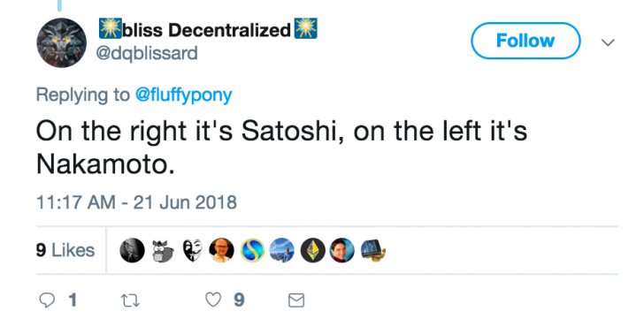The height and width of the screenshot is (334, 644).
Task: Follow the @dqblissard account
Action: coord(525,41)
